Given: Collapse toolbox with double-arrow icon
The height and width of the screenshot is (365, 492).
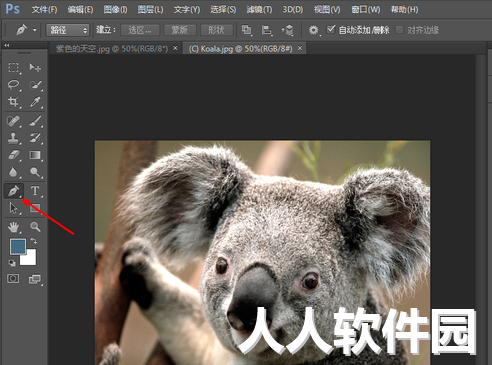Looking at the screenshot, I should click(x=7, y=45).
